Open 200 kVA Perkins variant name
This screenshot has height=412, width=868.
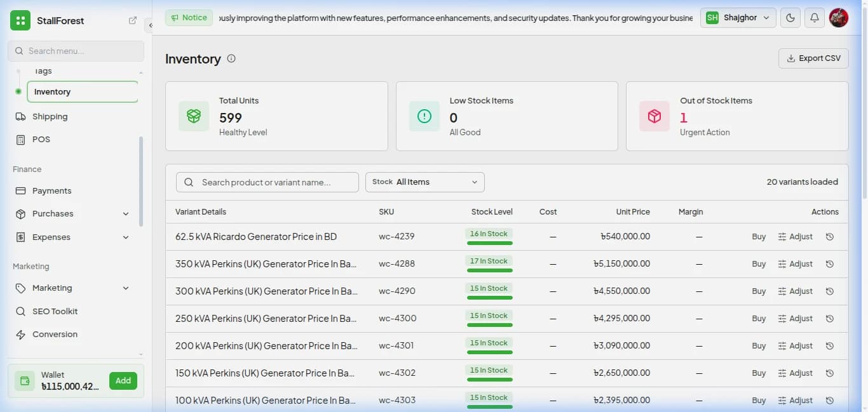tap(266, 346)
